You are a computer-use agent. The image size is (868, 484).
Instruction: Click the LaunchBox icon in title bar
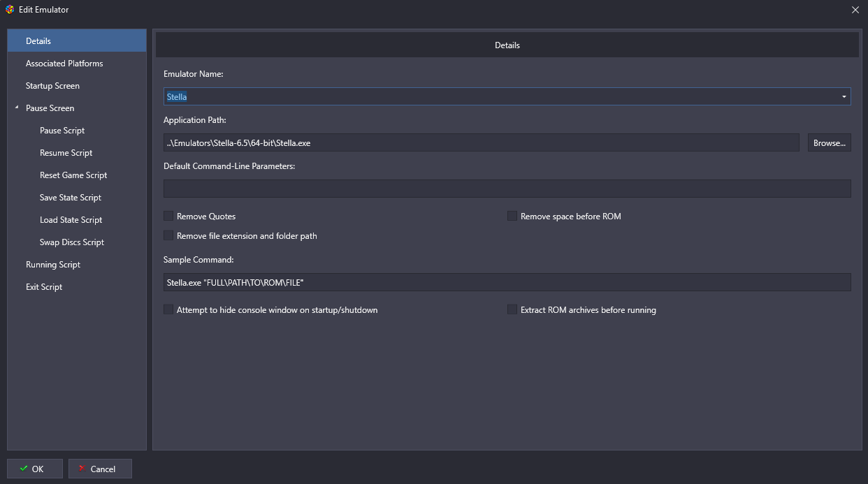tap(10, 10)
